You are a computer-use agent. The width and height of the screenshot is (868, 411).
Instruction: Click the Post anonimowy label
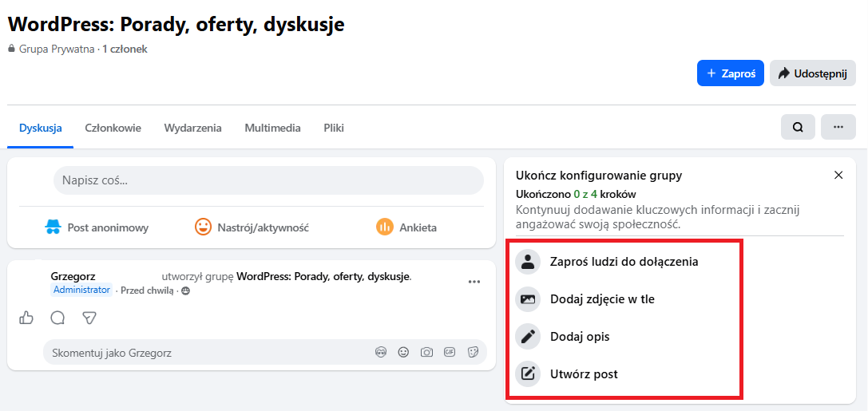pos(108,227)
